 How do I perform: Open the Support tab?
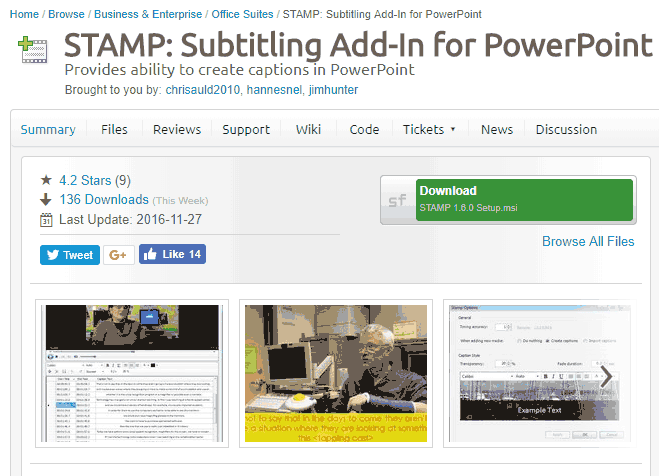tap(246, 129)
